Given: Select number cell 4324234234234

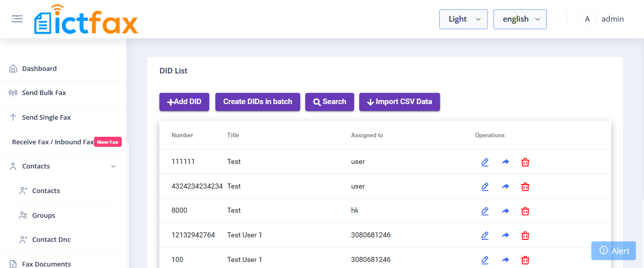Looking at the screenshot, I should (197, 186).
